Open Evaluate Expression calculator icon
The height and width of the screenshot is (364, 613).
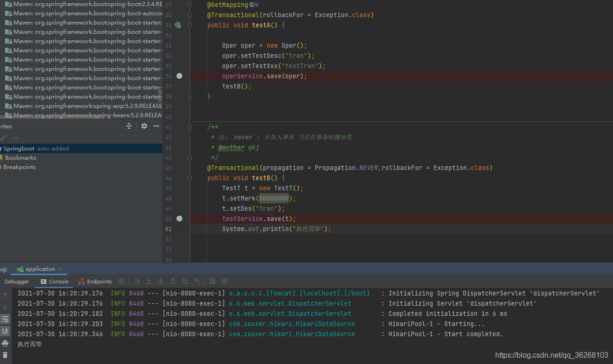212,281
